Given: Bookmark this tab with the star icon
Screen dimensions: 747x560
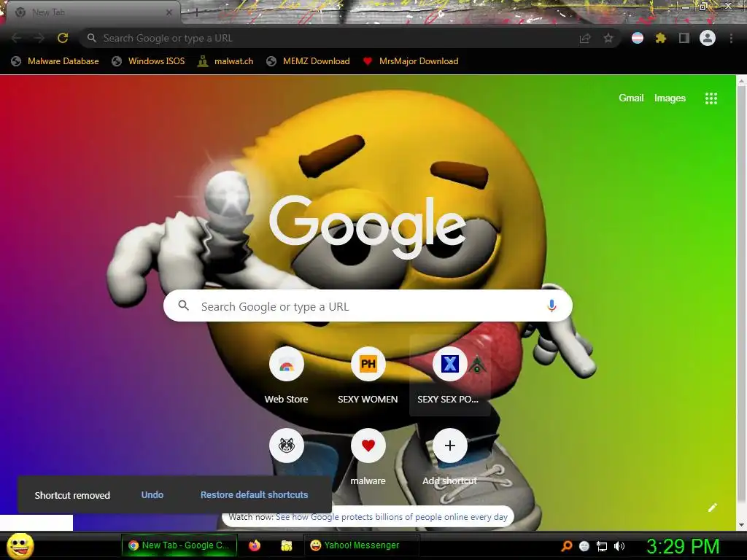Looking at the screenshot, I should coord(608,38).
